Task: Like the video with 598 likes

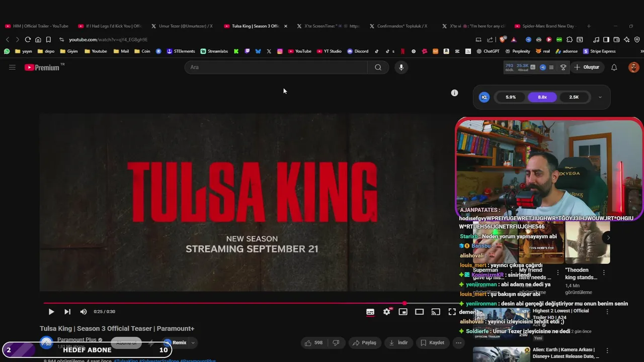Action: 313,343
